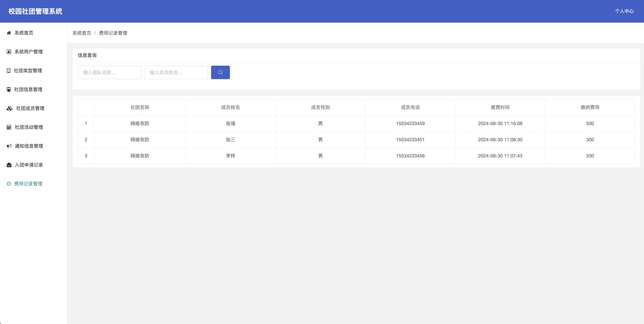This screenshot has height=324, width=644.
Task: Click the calculator icon beside 社团活动管理
Action: [9, 127]
